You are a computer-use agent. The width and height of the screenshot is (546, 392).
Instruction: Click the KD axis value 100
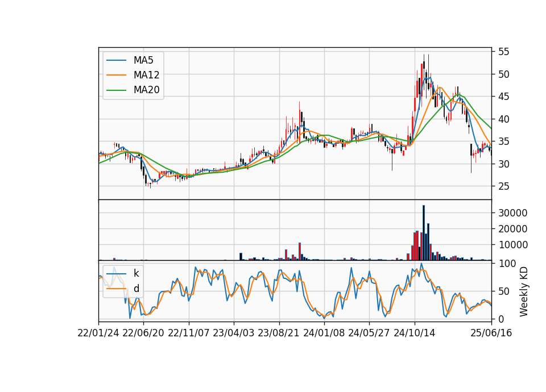click(507, 264)
